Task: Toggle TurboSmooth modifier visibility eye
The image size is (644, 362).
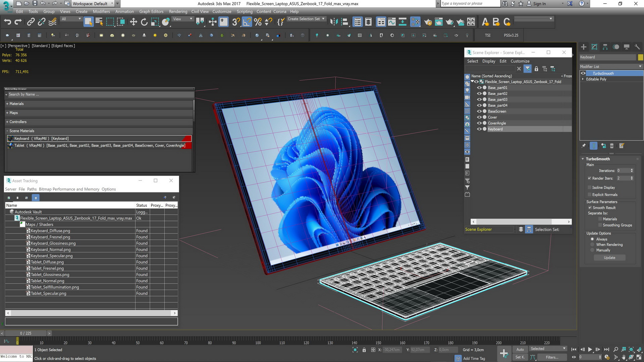Action: pyautogui.click(x=583, y=73)
